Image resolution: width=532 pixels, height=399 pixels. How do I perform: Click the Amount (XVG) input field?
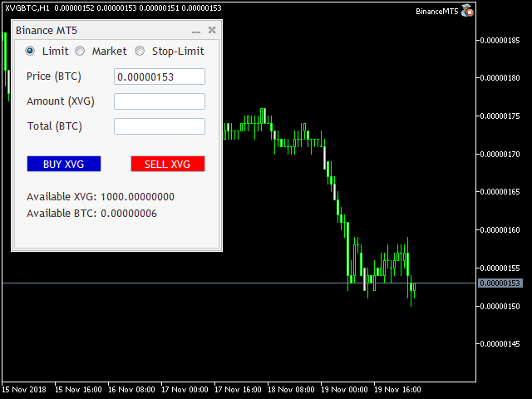pos(160,101)
